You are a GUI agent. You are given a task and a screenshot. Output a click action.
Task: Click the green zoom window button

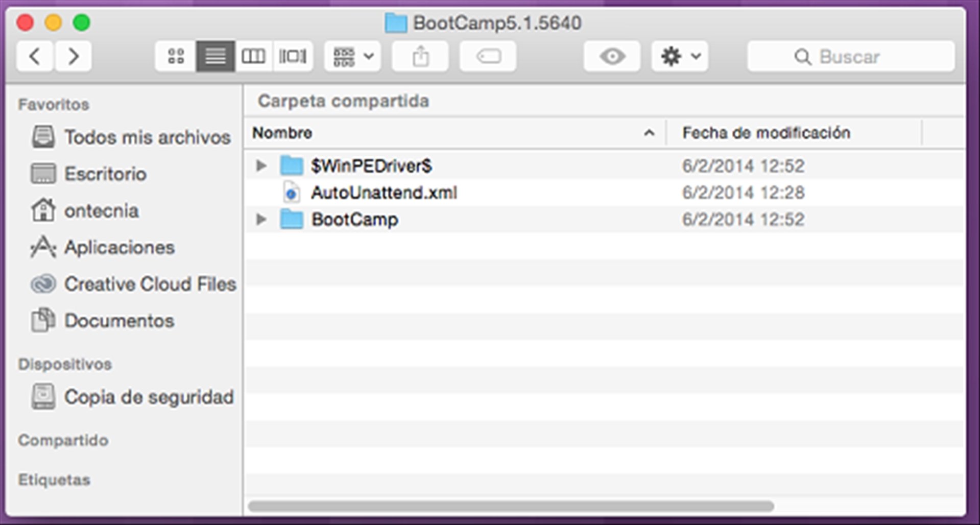tap(82, 22)
